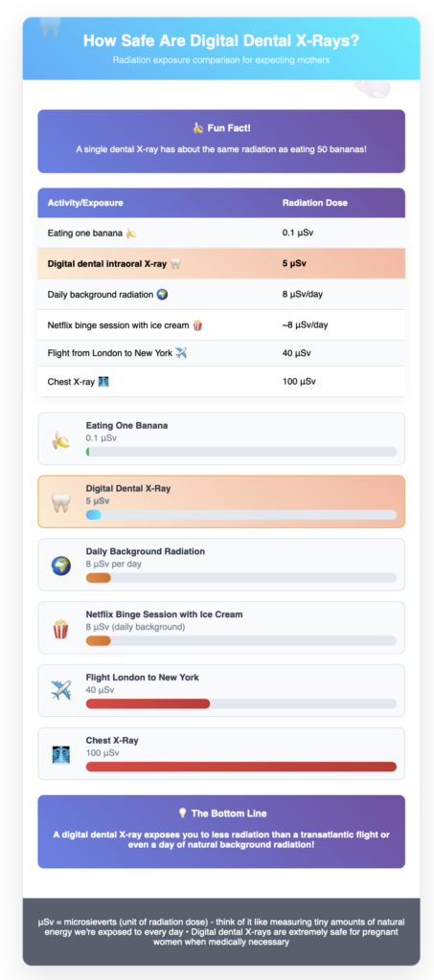Click the highlighted Digital dental intraoral X-ray row

221,264
